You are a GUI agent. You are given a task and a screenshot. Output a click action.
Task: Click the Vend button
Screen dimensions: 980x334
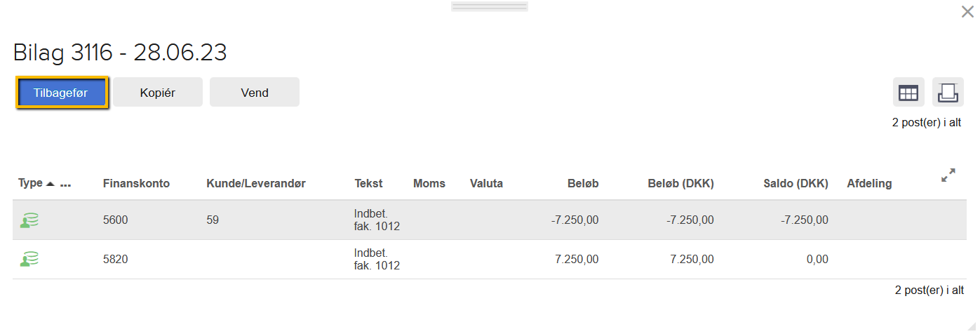click(x=255, y=93)
